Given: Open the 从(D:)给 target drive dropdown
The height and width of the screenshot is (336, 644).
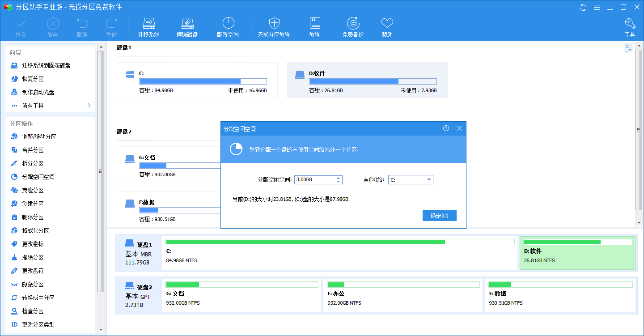Looking at the screenshot, I should [x=411, y=179].
